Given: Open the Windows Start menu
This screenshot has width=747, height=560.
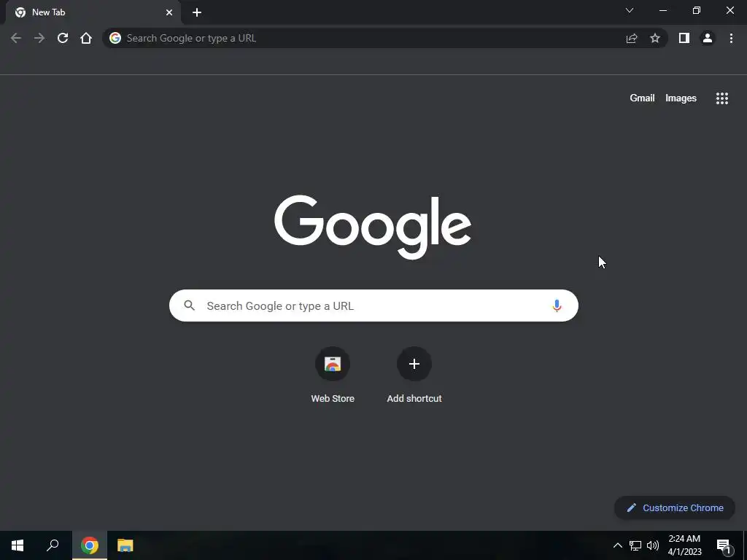Looking at the screenshot, I should pos(18,545).
